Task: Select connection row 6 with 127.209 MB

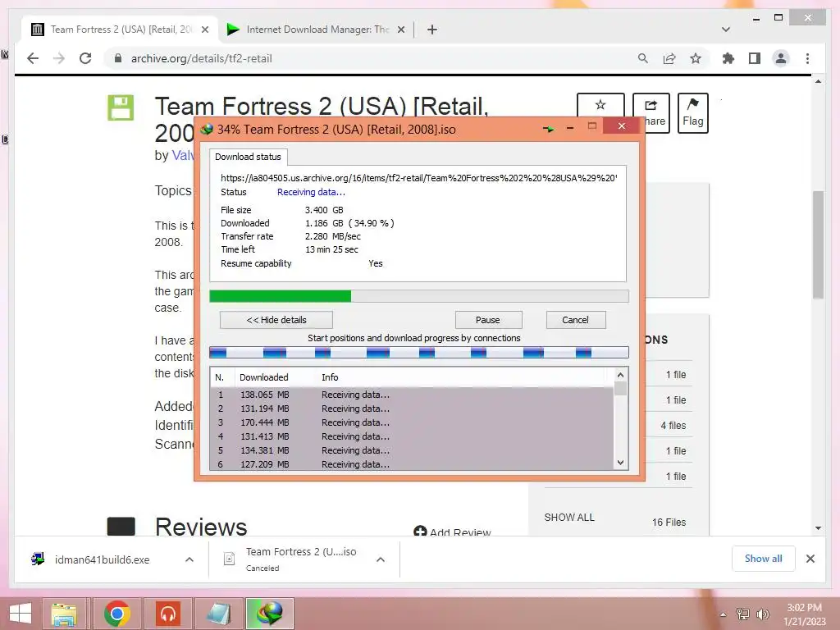Action: 412,464
